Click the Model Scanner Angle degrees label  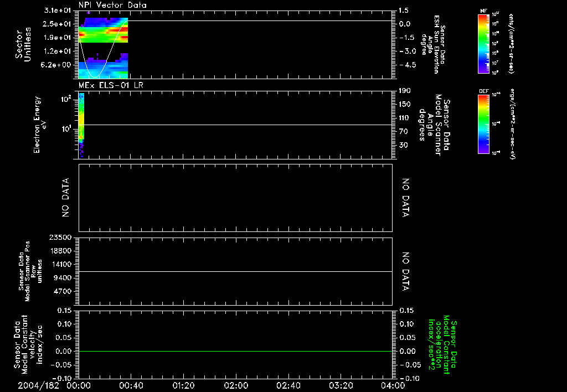(434, 125)
